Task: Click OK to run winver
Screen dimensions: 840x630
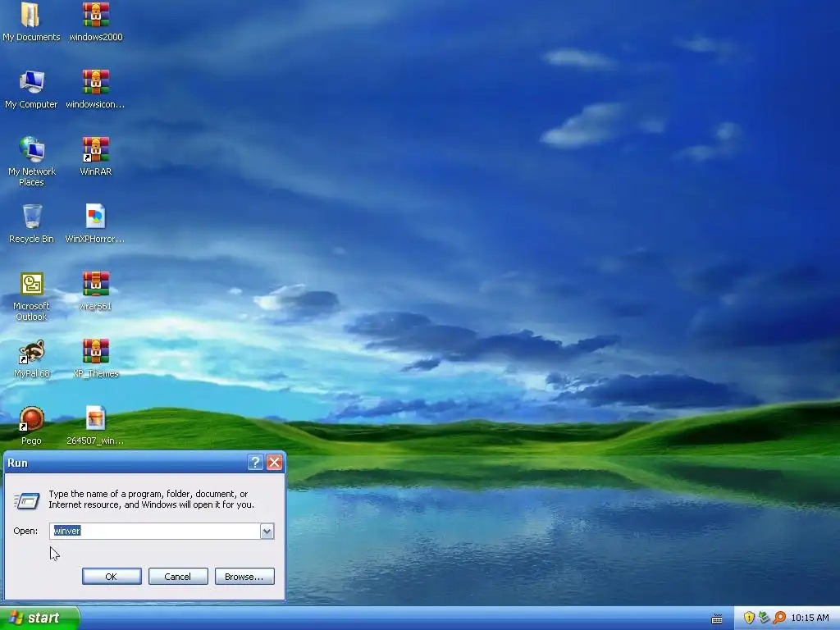Action: (x=112, y=577)
